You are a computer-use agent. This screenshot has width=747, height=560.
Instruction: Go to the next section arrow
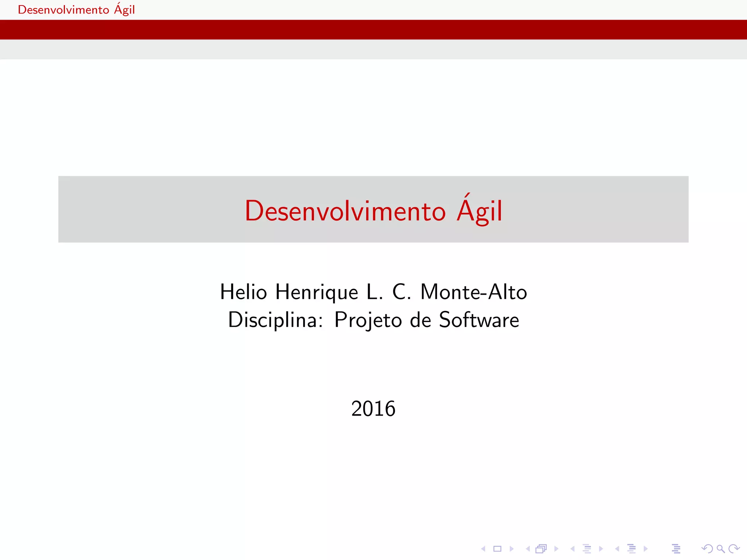pyautogui.click(x=646, y=549)
